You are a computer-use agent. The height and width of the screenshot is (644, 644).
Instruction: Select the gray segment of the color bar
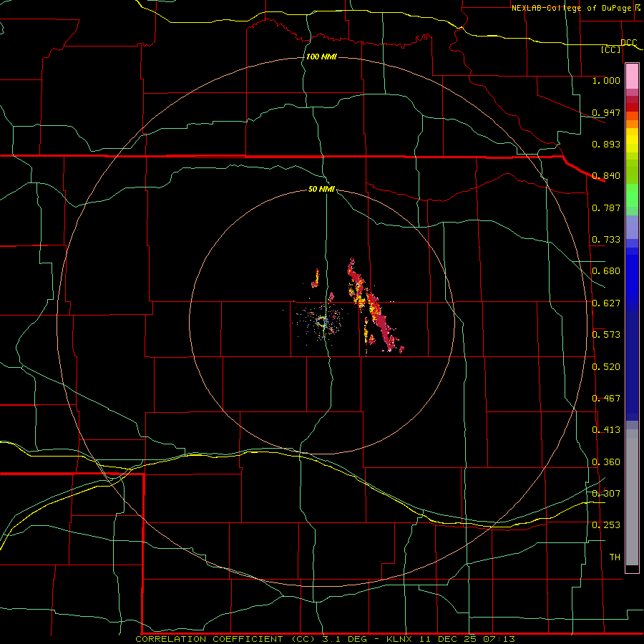(632, 497)
